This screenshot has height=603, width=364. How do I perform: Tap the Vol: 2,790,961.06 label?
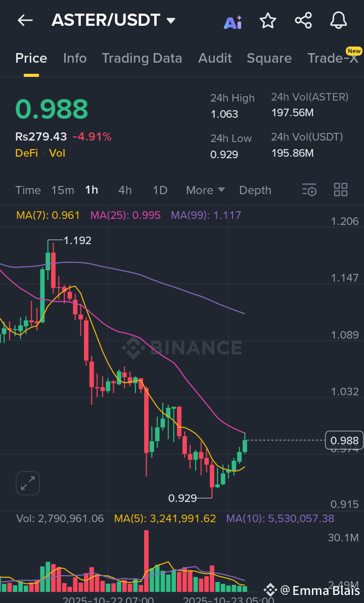click(60, 519)
